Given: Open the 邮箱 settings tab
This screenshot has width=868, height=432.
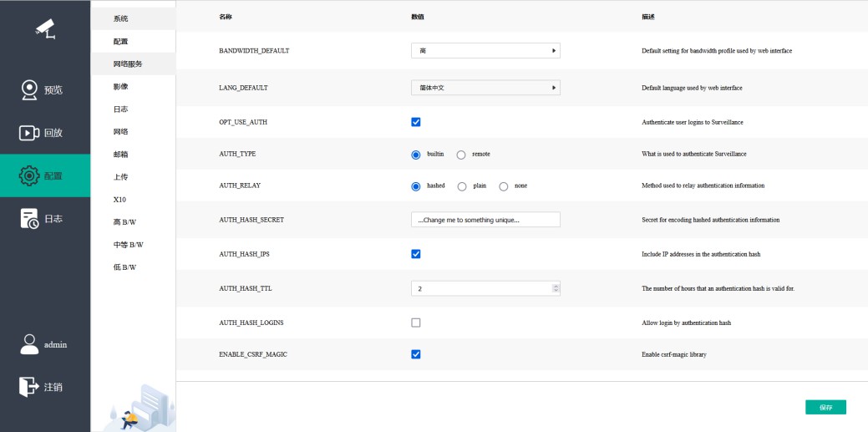Looking at the screenshot, I should [x=120, y=155].
